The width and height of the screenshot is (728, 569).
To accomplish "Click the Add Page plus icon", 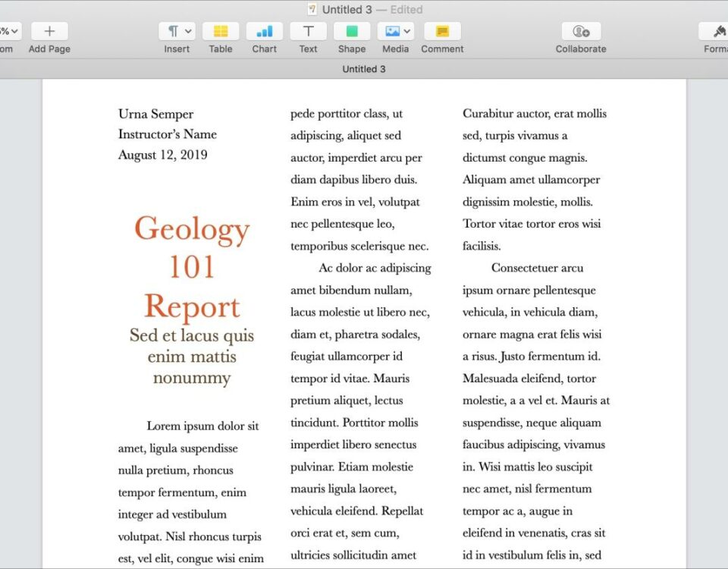I will pos(49,31).
